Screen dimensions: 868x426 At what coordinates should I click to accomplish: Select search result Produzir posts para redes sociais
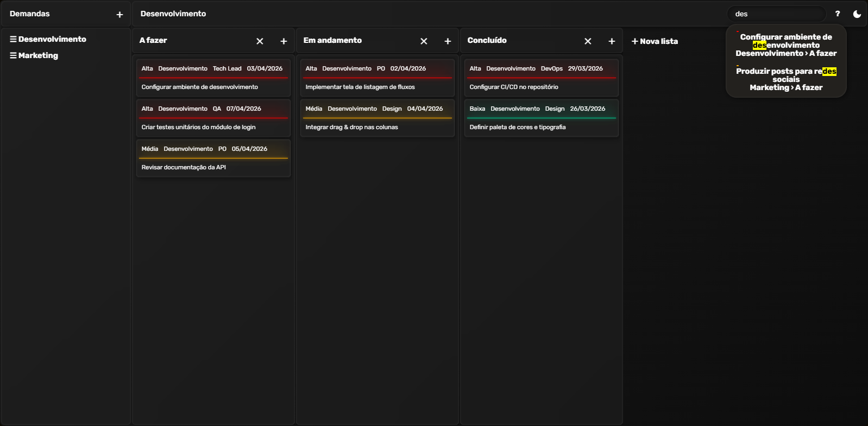point(785,79)
